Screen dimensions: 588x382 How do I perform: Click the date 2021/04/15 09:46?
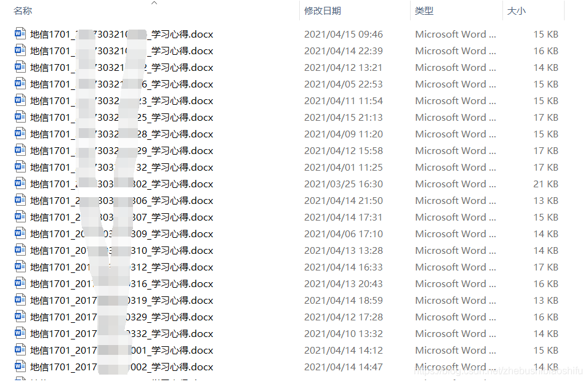344,34
